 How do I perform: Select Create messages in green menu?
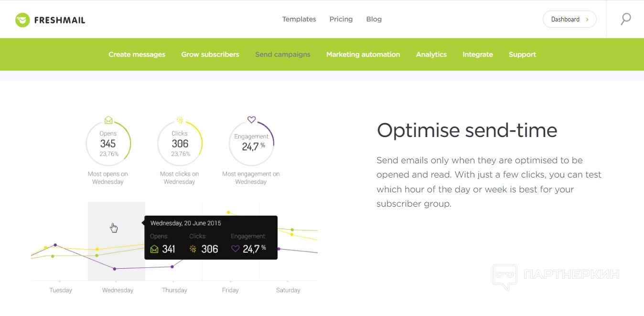tap(137, 54)
